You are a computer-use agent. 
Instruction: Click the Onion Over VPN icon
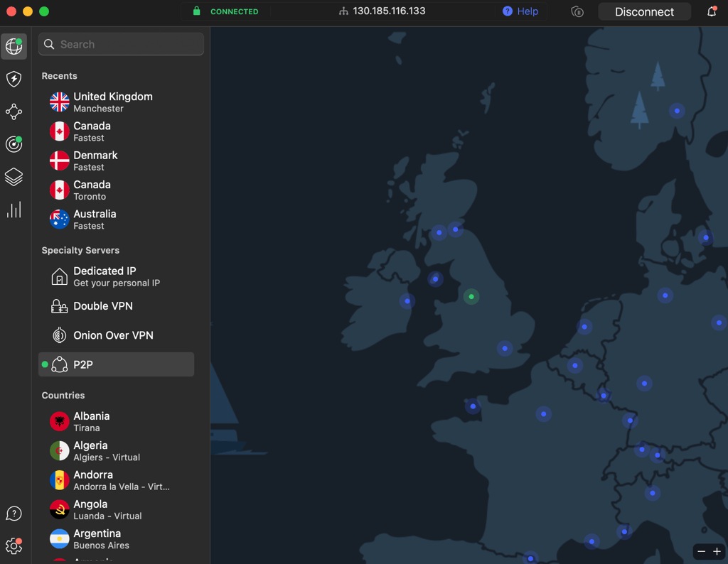click(x=60, y=335)
